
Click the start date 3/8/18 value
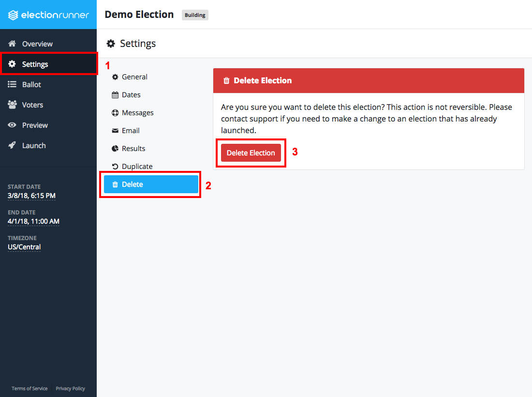click(31, 196)
